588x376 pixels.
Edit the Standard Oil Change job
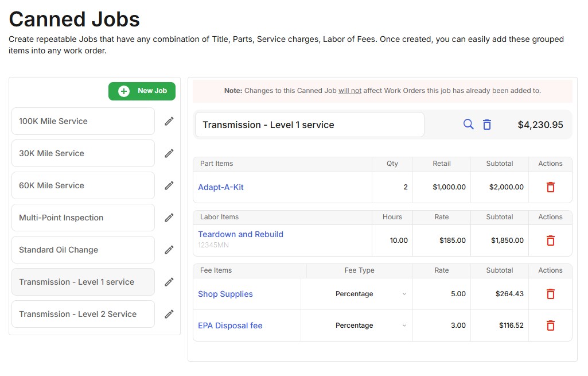tap(169, 249)
